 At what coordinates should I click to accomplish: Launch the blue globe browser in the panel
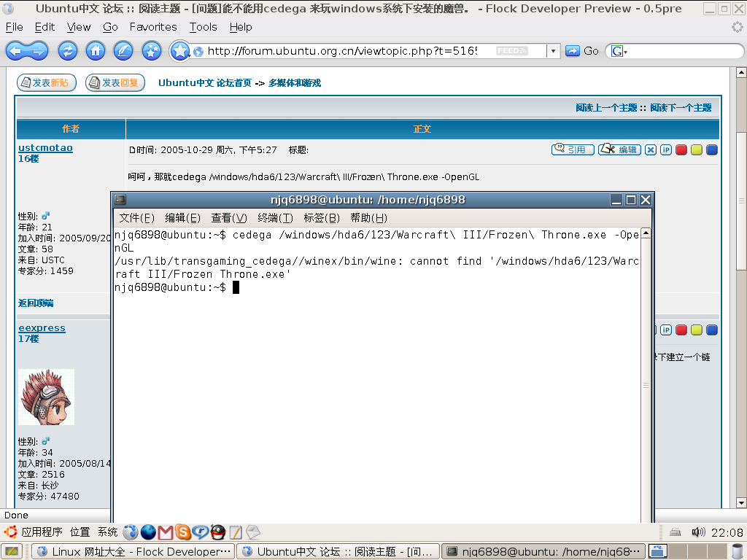pyautogui.click(x=148, y=532)
